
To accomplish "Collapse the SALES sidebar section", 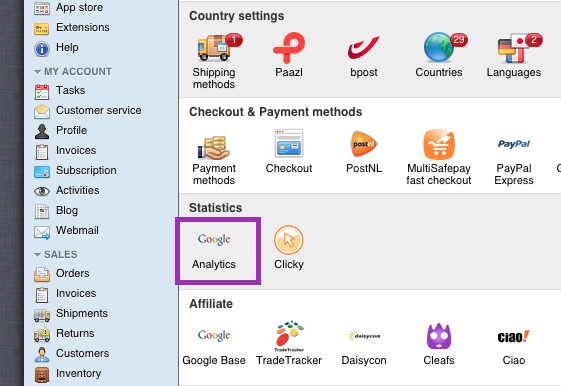I will pyautogui.click(x=37, y=255).
